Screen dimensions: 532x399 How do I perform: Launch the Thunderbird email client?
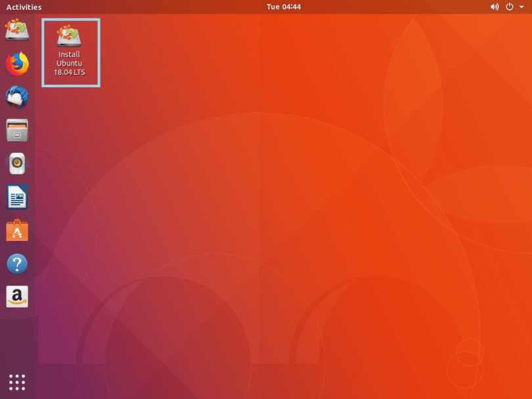(x=16, y=97)
